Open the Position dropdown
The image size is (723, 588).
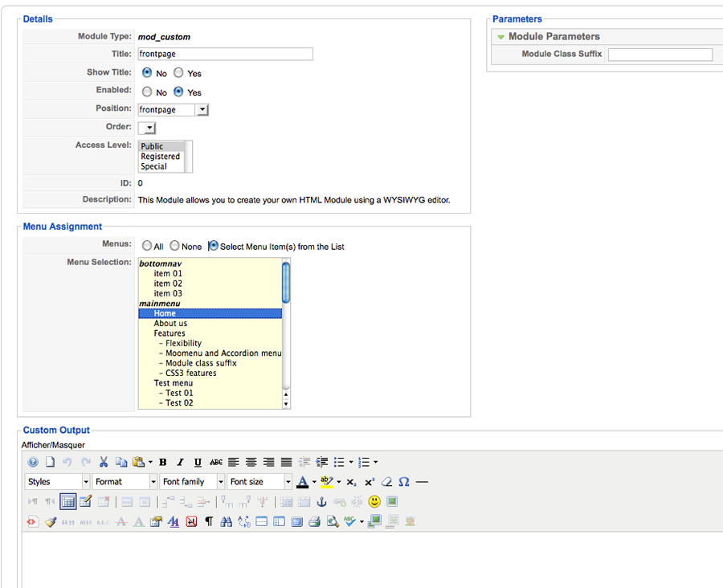click(x=202, y=110)
